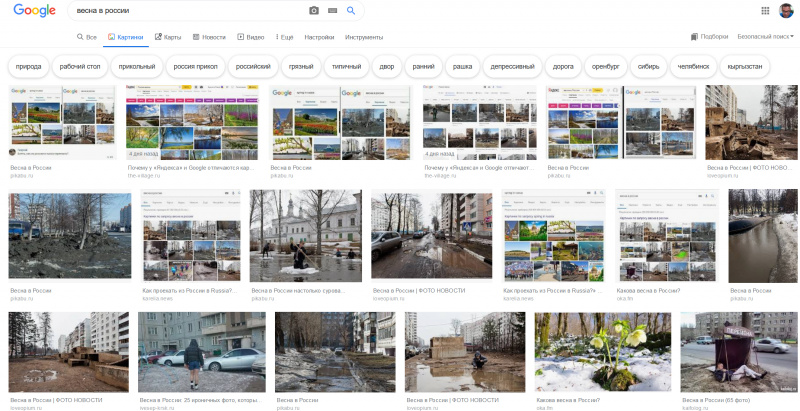Viewport: 800px width, 411px height.
Task: Open the account profile avatar
Action: 786,11
